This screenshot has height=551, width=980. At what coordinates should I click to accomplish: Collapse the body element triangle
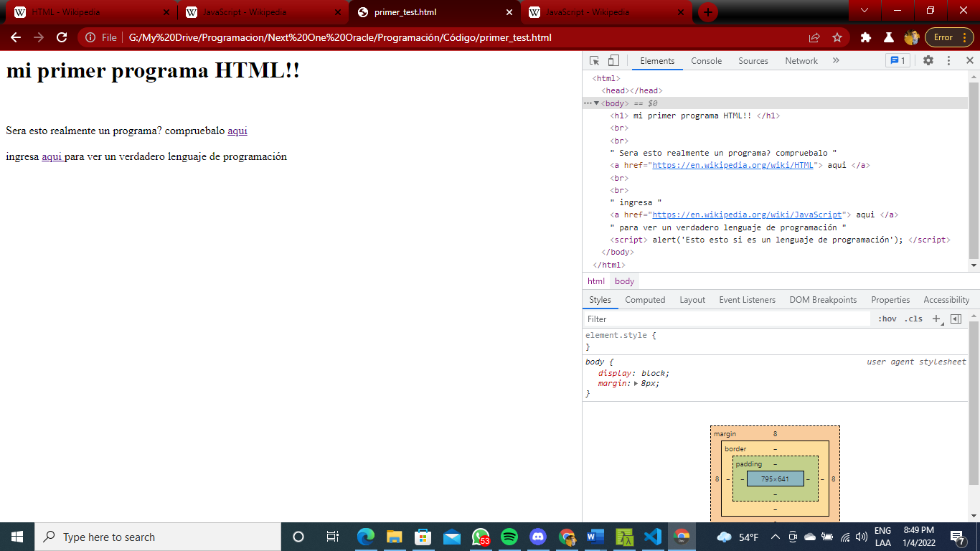(x=596, y=103)
